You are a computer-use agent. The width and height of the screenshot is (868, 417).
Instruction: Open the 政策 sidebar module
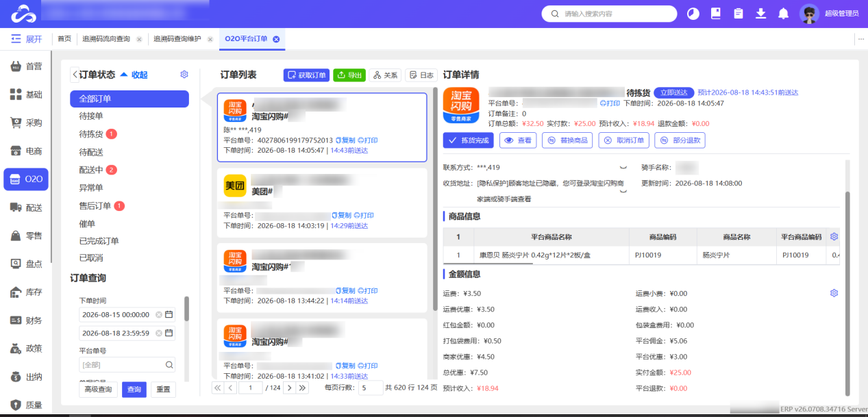click(26, 349)
